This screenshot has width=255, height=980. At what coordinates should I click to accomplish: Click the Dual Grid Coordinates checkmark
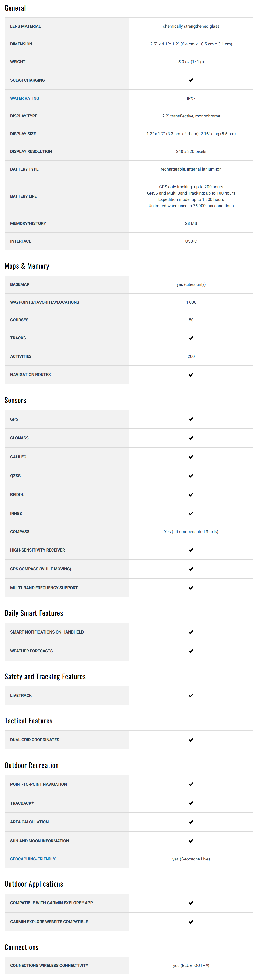click(191, 740)
